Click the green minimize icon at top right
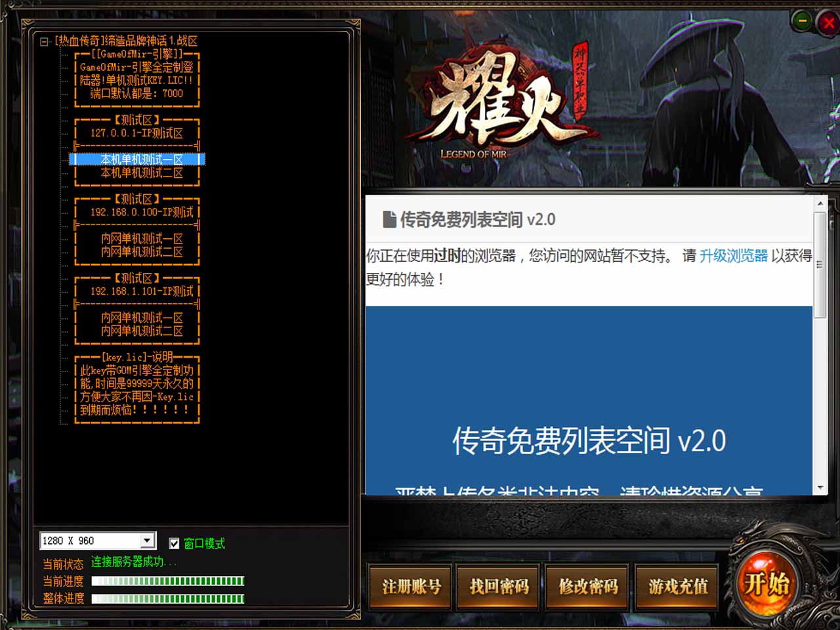Image resolution: width=840 pixels, height=630 pixels. [802, 21]
